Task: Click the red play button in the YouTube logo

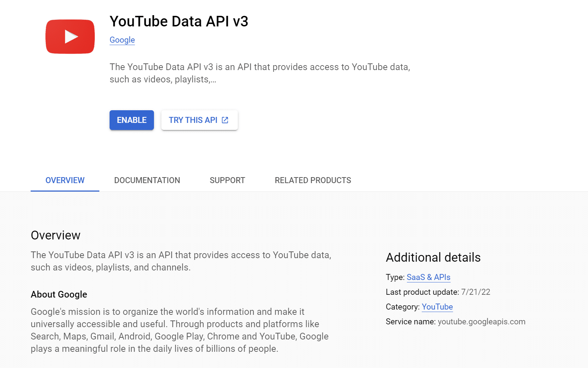Action: pyautogui.click(x=70, y=36)
